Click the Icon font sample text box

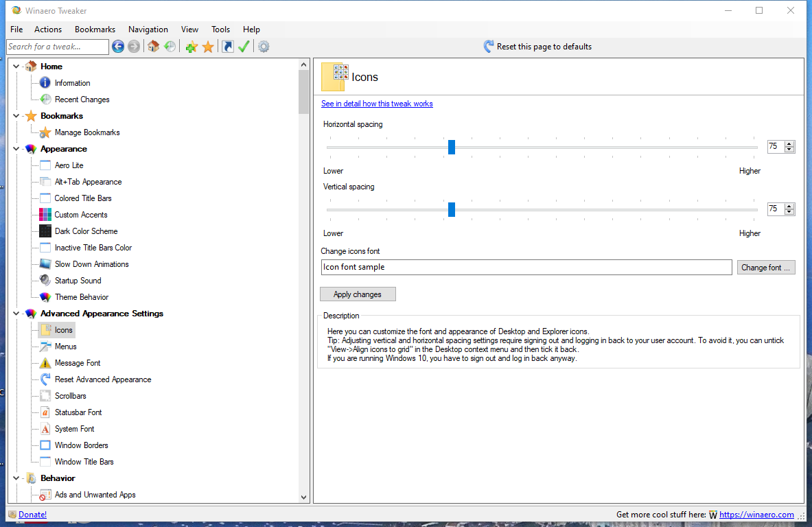pyautogui.click(x=526, y=267)
